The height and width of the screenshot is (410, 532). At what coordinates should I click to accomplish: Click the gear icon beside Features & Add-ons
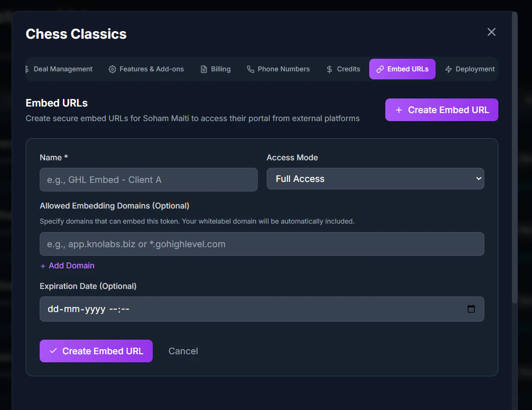112,69
